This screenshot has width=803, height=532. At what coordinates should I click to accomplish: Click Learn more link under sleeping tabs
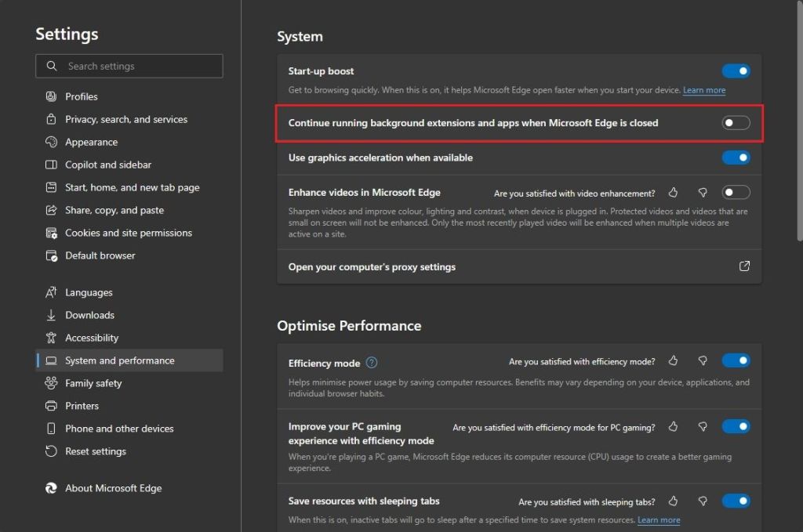pos(658,520)
